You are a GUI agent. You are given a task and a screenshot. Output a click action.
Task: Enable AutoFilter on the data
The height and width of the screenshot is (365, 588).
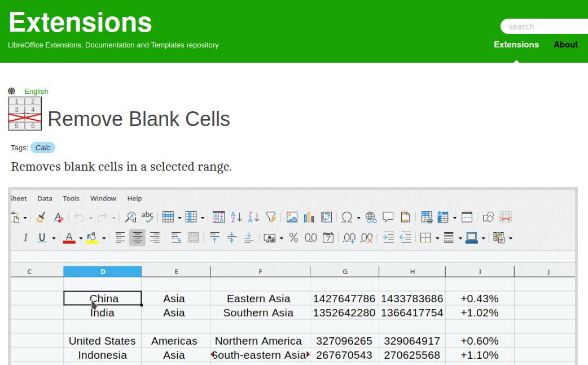click(x=270, y=217)
